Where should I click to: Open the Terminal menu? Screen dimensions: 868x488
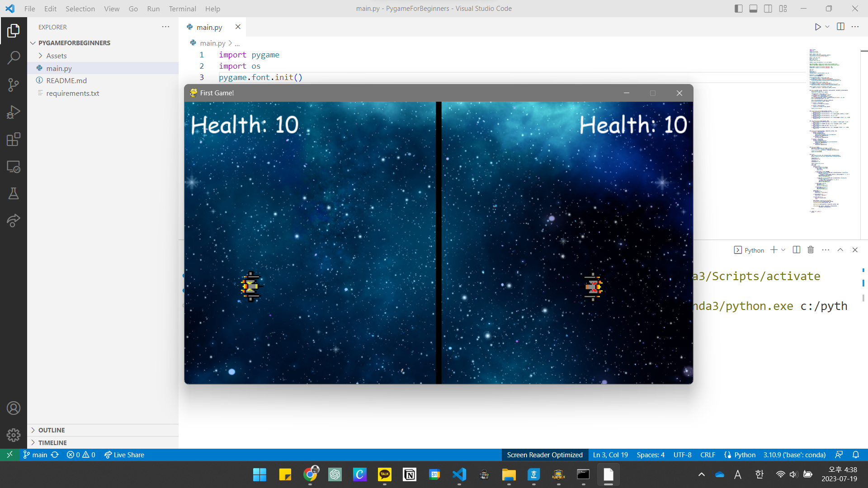(x=182, y=9)
